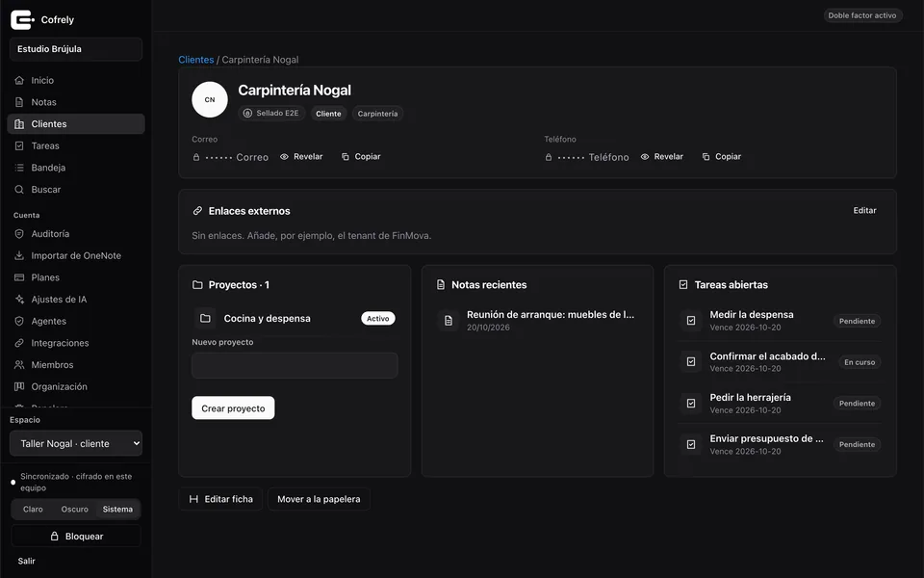Go to Clientes in the sidebar
The height and width of the screenshot is (578, 924).
click(x=76, y=124)
